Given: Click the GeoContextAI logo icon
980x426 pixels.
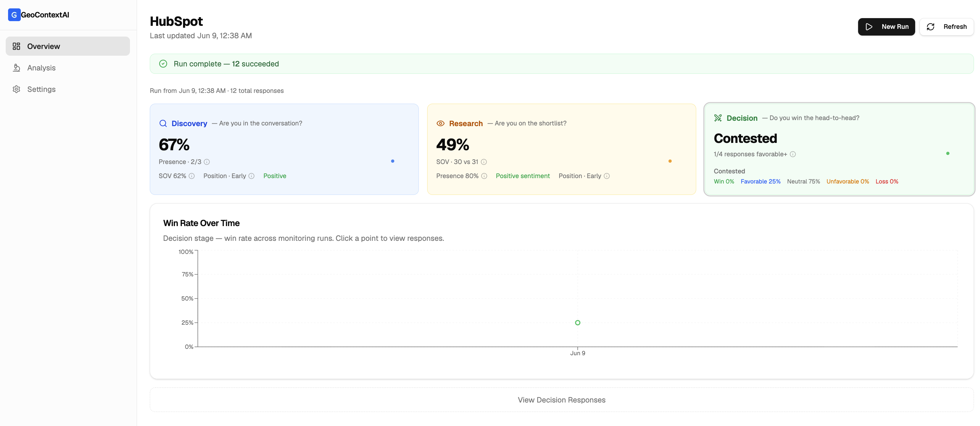Looking at the screenshot, I should [x=14, y=15].
